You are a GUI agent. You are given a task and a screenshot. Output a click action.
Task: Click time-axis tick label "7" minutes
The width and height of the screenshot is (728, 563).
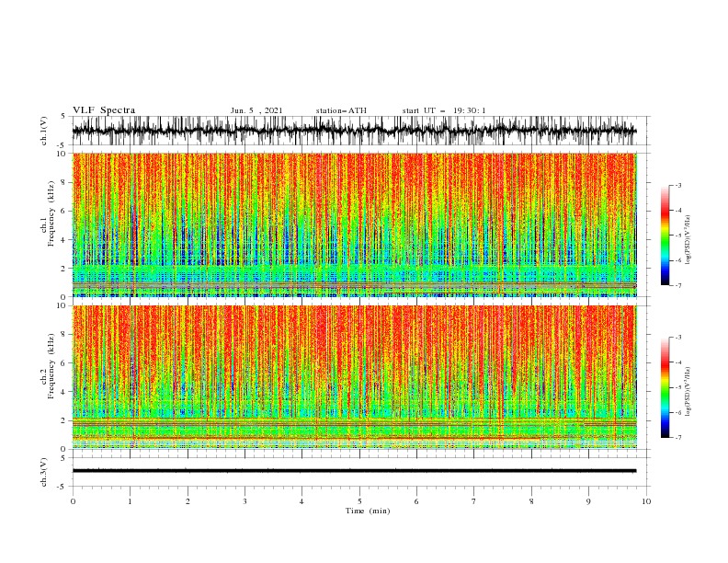[474, 501]
